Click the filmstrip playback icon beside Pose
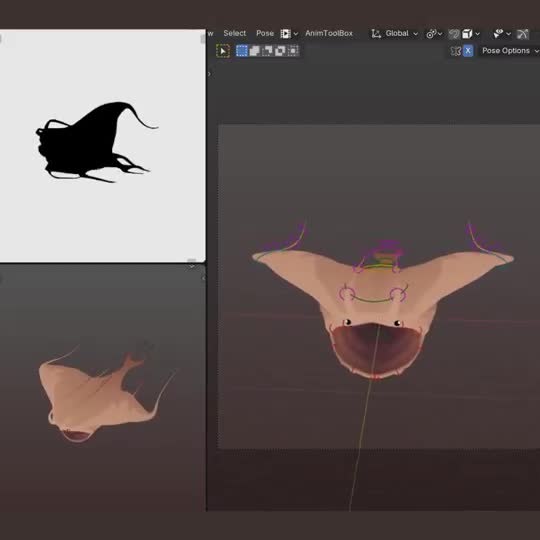 coord(285,33)
